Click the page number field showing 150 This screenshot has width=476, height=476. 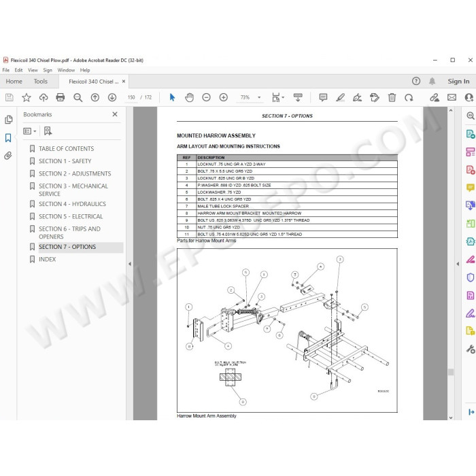(131, 97)
